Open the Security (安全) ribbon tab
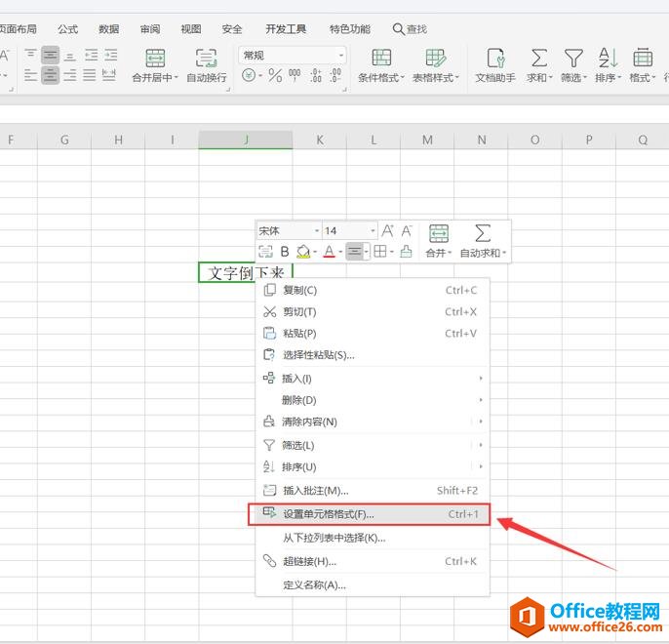This screenshot has width=669, height=644. (232, 29)
